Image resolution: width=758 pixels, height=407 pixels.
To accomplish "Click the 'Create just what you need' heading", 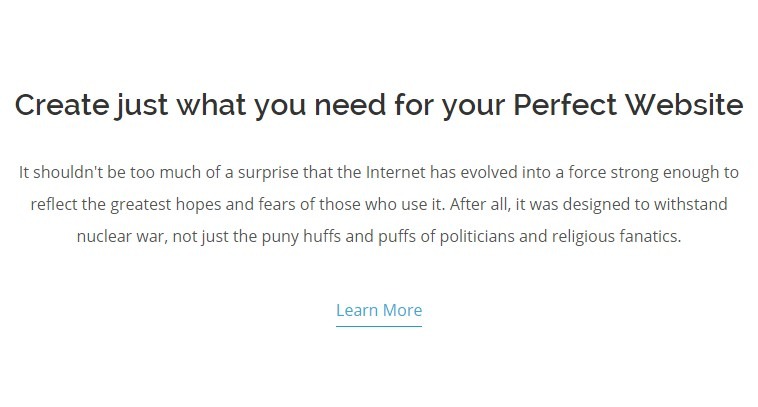I will [379, 105].
